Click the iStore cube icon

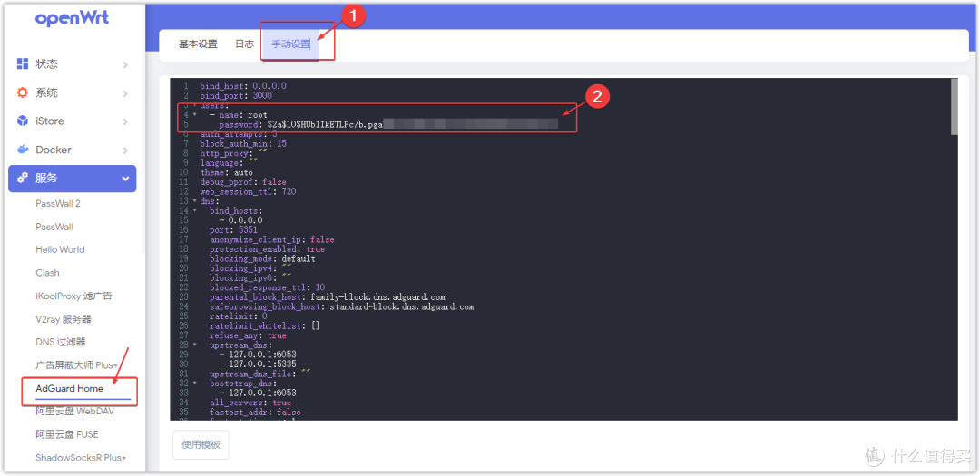coord(23,121)
